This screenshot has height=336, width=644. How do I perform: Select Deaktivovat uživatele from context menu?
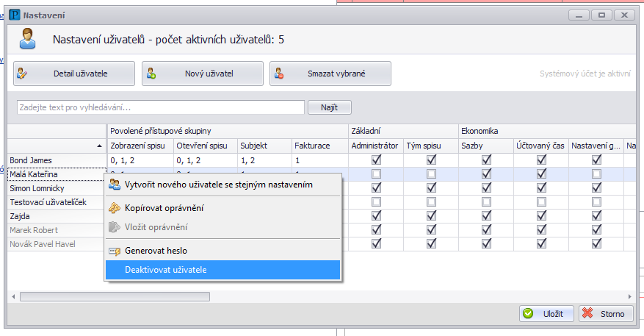pos(165,270)
